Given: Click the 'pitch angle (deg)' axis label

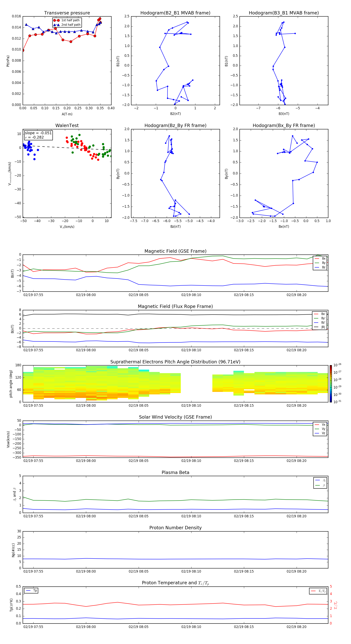Looking at the screenshot, I should coord(11,384).
